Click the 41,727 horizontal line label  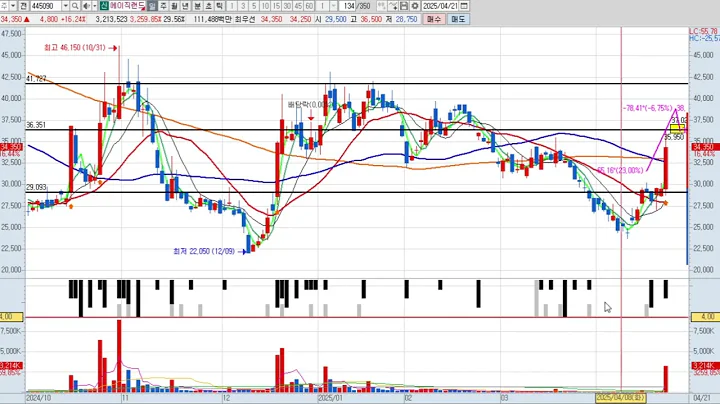coord(36,79)
